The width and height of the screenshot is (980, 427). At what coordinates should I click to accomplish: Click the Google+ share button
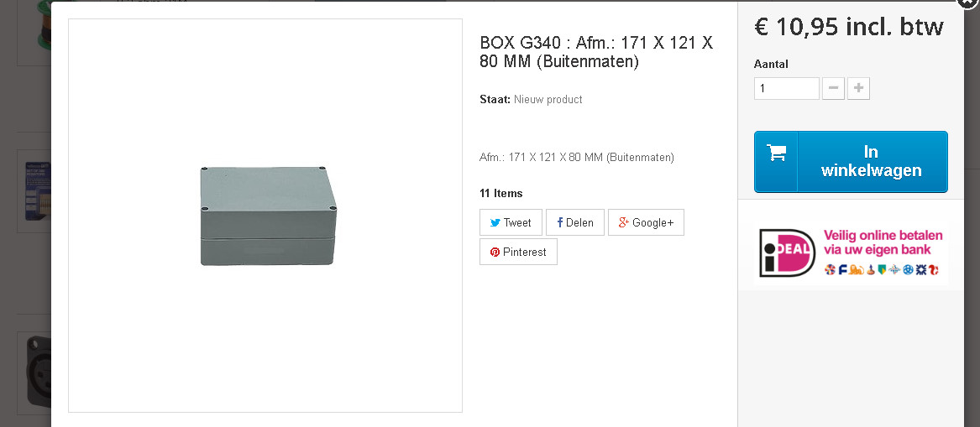pos(646,222)
